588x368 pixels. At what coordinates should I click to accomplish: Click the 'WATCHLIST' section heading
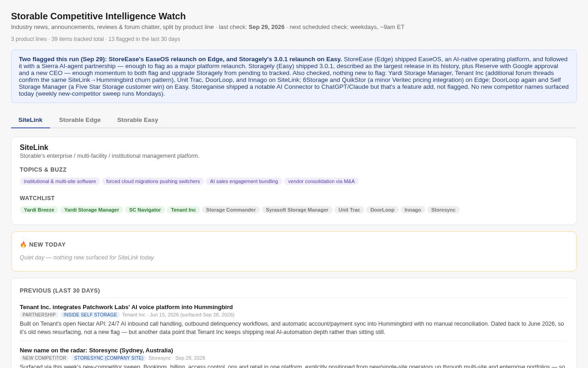coord(37,198)
